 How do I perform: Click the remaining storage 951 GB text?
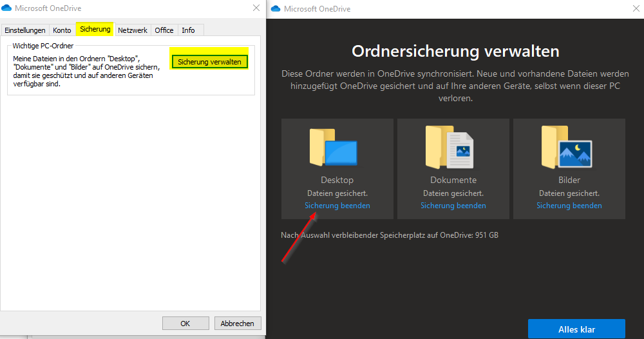390,235
